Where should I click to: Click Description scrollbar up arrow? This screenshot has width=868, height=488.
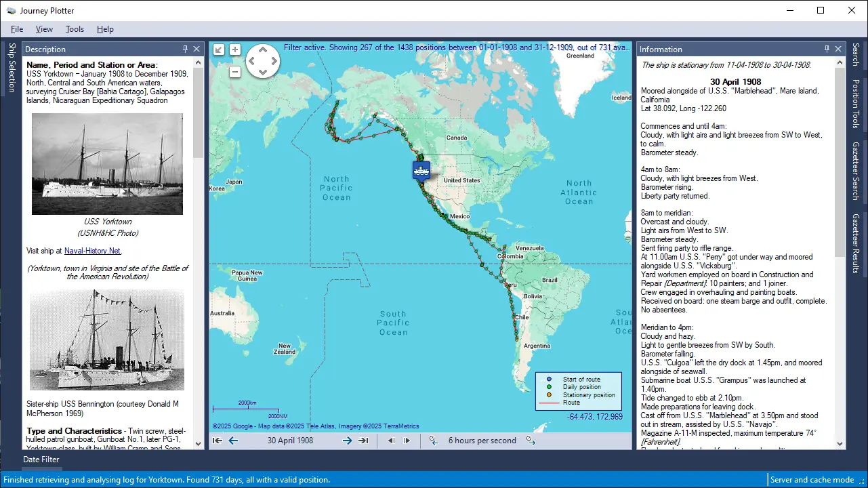coord(199,62)
